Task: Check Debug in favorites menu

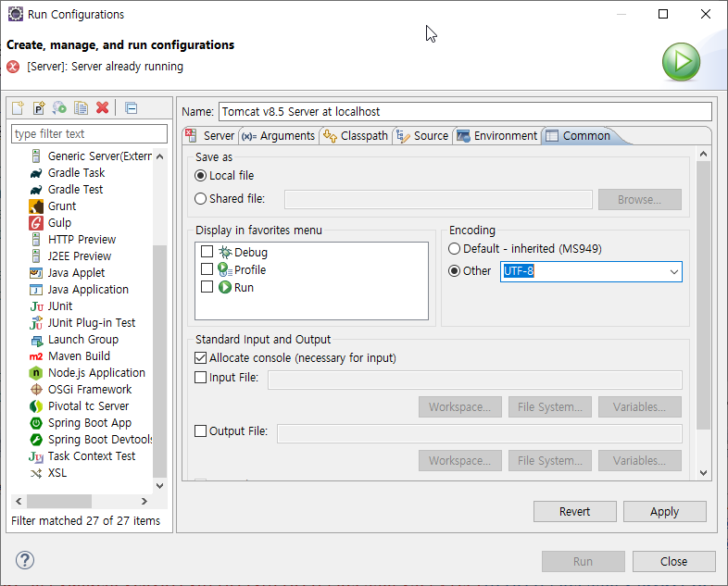Action: click(207, 252)
